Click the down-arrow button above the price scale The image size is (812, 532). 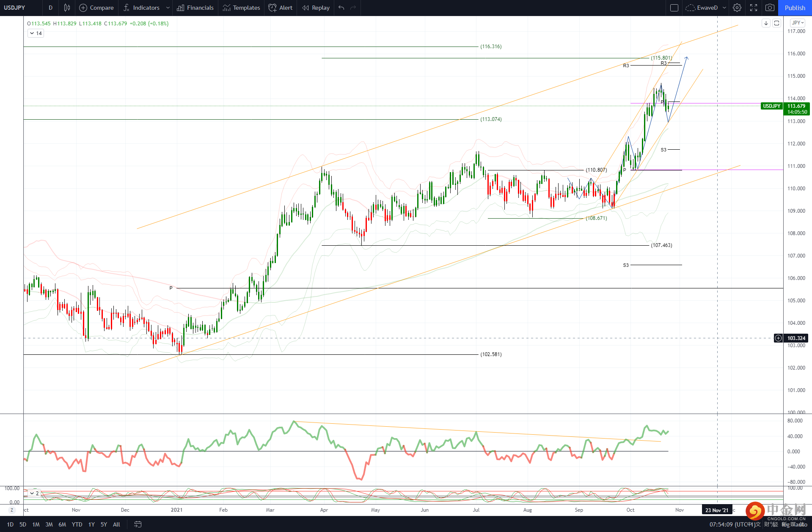[766, 23]
